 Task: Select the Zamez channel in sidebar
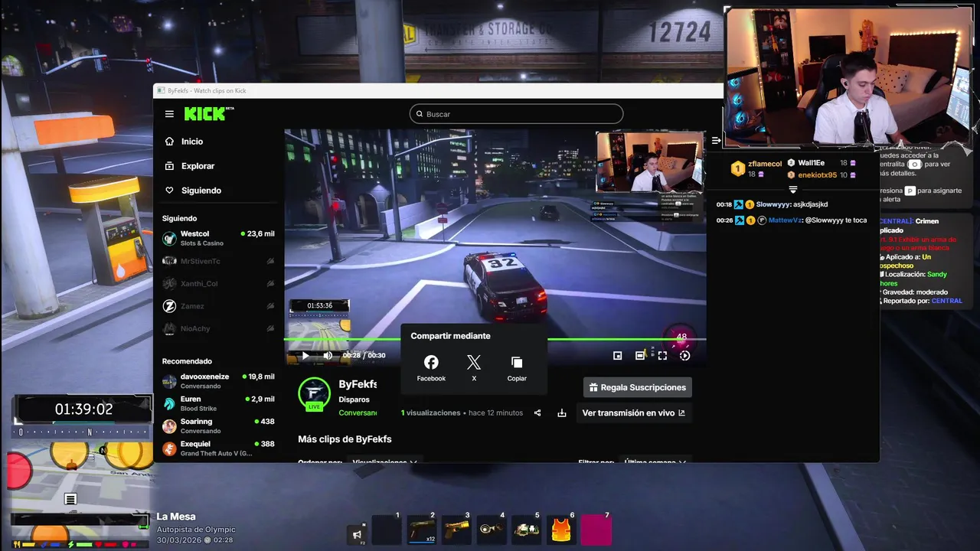218,306
